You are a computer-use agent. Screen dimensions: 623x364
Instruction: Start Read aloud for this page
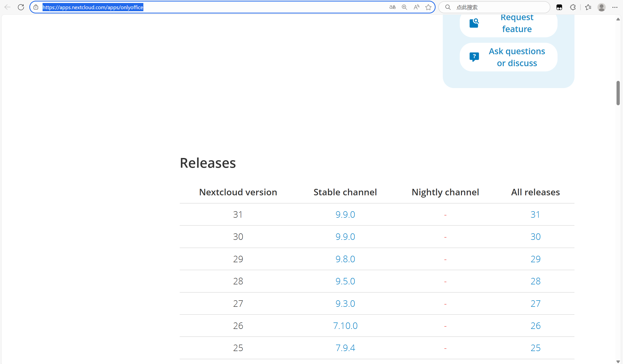coord(416,7)
